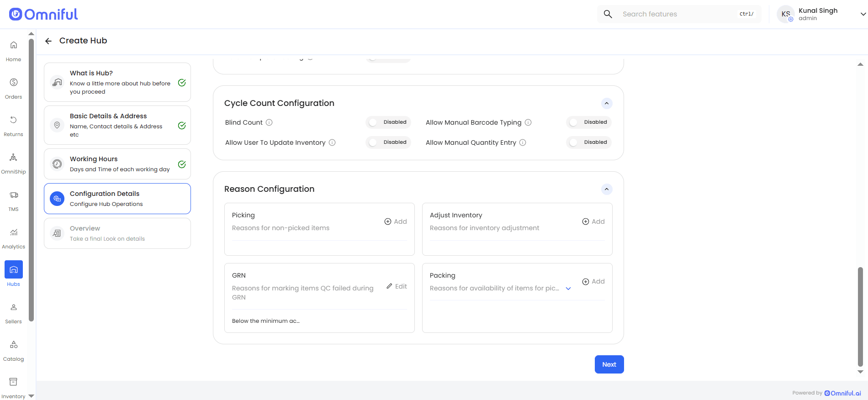Open the Sellers sidebar icon
868x400 pixels.
click(14, 307)
